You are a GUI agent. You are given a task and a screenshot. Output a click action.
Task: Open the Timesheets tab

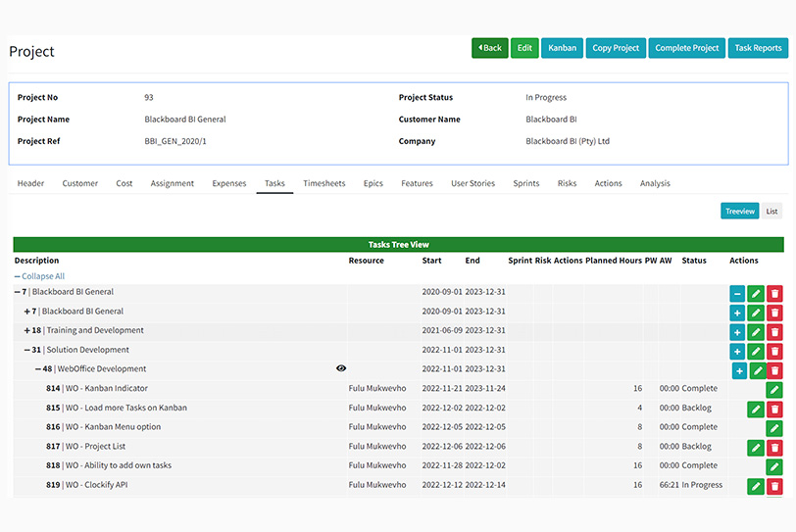click(x=323, y=183)
